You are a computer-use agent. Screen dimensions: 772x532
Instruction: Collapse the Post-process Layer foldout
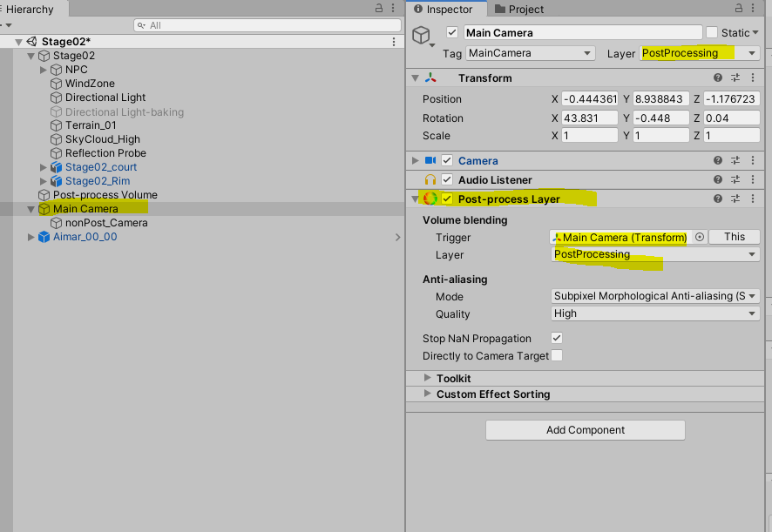(x=415, y=199)
